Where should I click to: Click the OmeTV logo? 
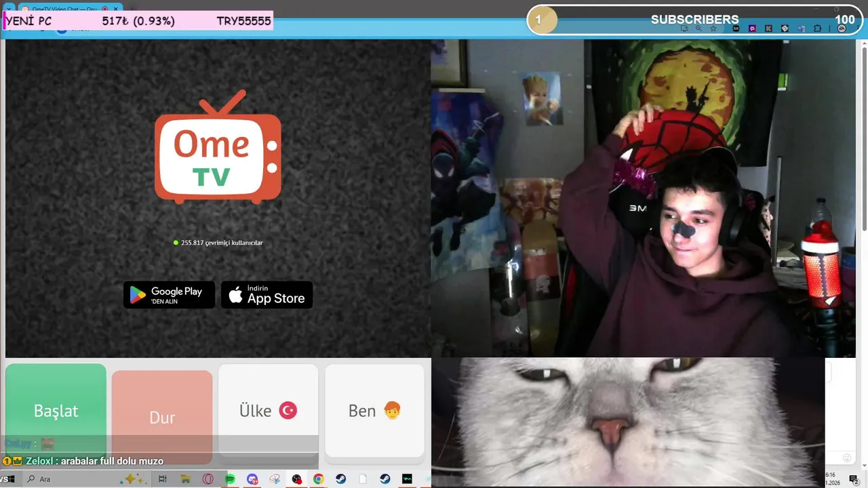tap(218, 148)
